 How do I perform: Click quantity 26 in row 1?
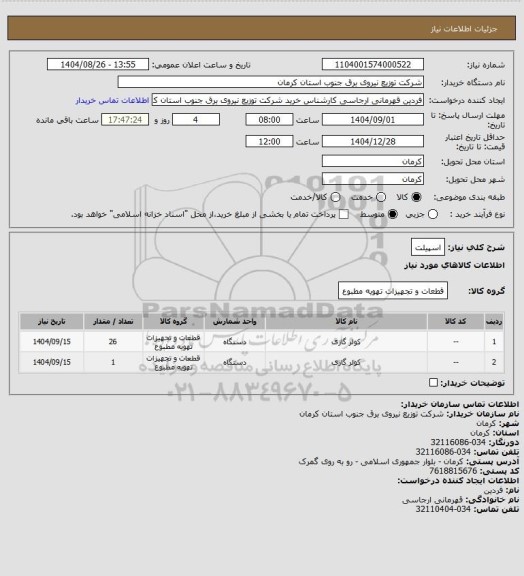[113, 342]
